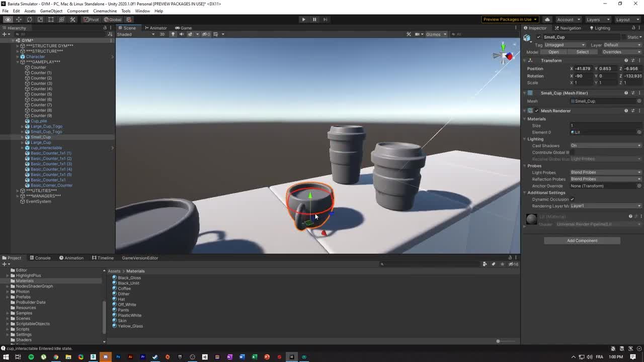Click the model Open button in Inspector
This screenshot has width=644, height=362.
click(553, 52)
